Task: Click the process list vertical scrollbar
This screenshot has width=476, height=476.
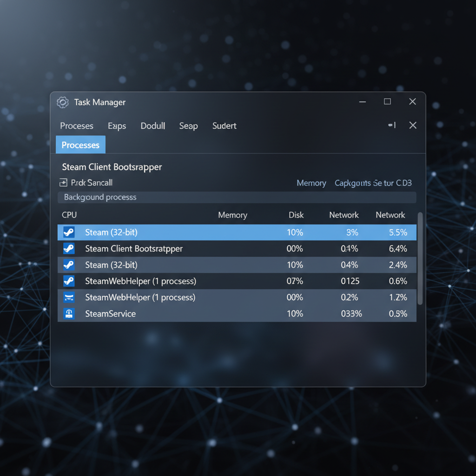Action: (x=420, y=258)
